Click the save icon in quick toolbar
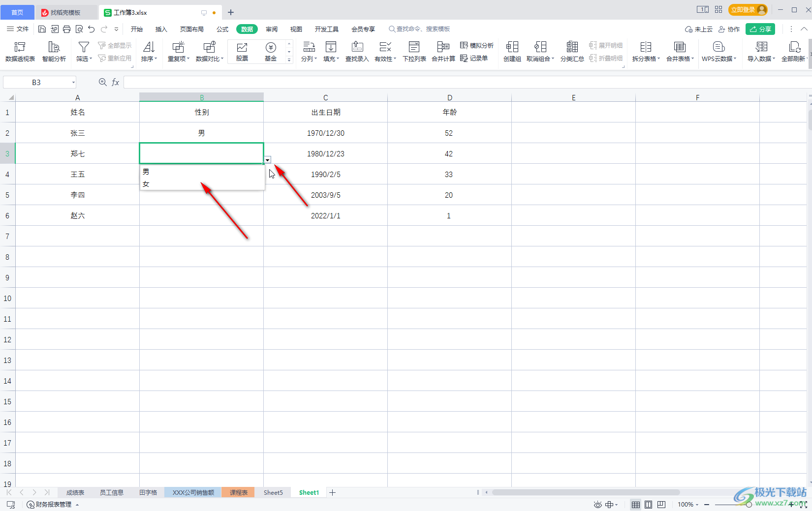 [x=42, y=29]
